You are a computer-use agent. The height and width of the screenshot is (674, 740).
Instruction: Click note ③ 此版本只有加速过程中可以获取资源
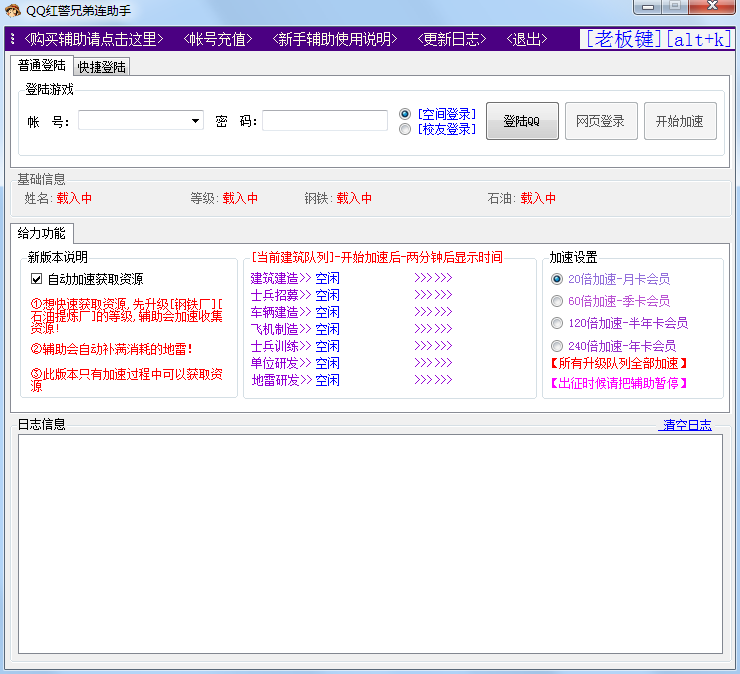coord(126,380)
